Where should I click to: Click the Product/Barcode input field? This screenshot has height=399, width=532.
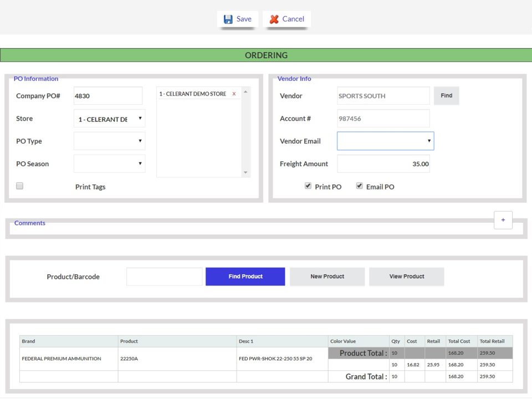click(164, 277)
